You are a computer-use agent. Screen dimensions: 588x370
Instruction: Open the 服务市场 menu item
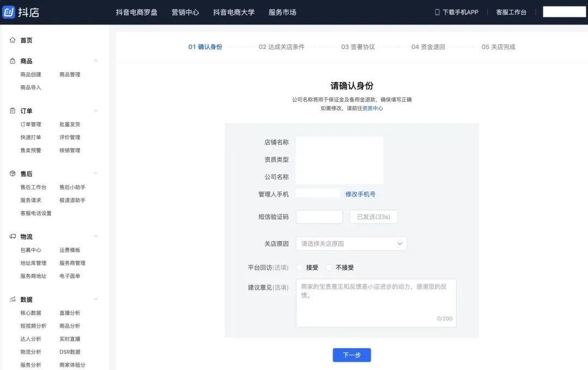point(281,11)
